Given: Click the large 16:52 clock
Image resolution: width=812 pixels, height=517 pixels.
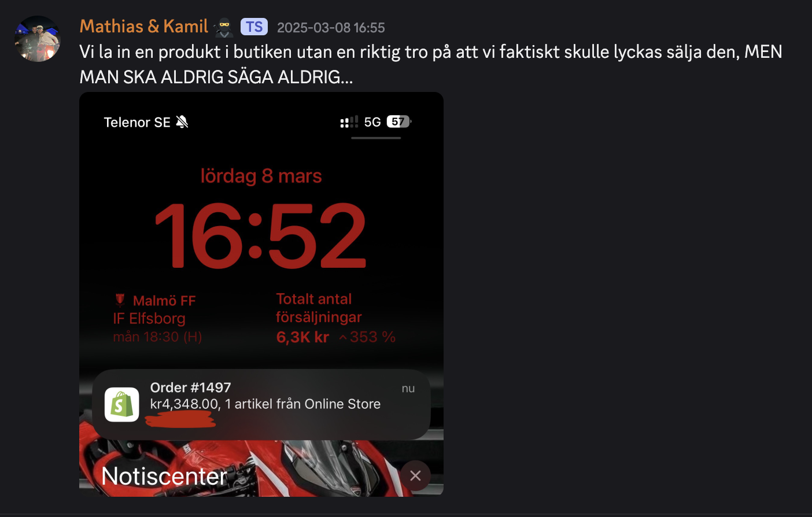Looking at the screenshot, I should coord(261,236).
